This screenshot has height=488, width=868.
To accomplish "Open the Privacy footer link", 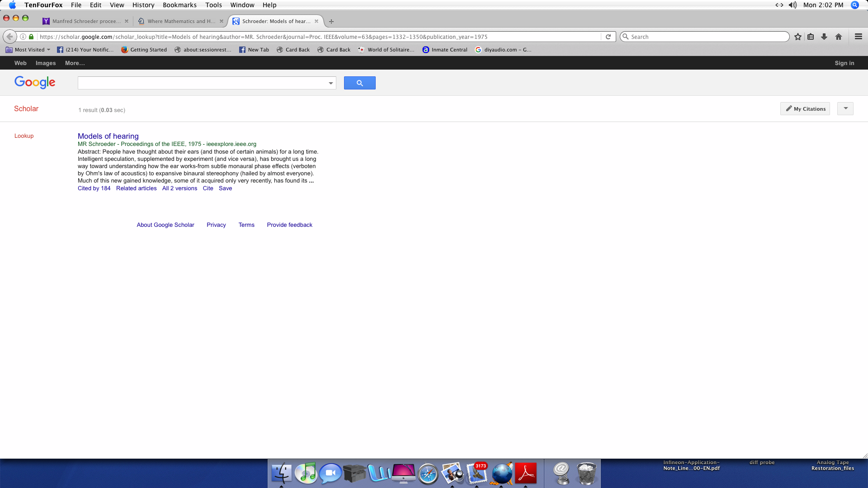I will tap(216, 225).
